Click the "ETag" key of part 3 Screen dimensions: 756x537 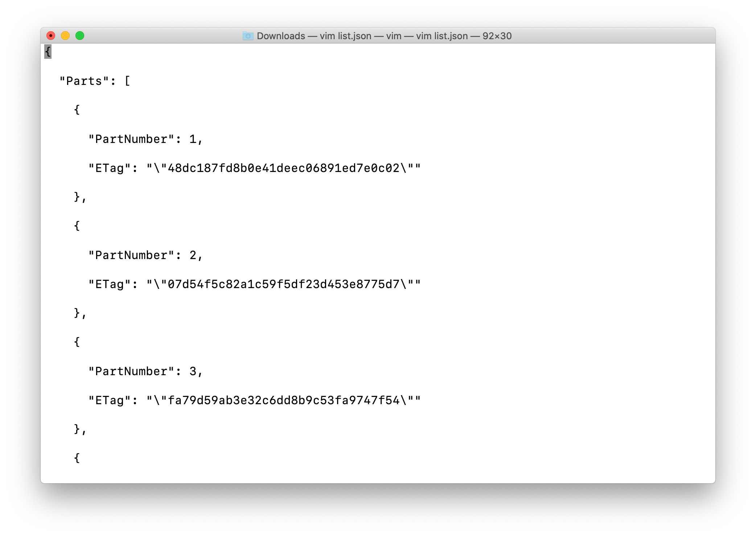110,400
